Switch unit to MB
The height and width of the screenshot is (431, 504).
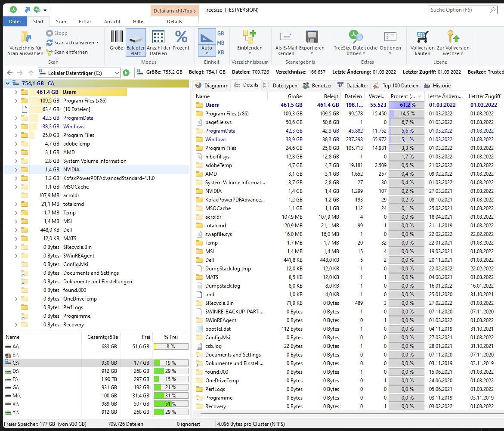click(220, 43)
